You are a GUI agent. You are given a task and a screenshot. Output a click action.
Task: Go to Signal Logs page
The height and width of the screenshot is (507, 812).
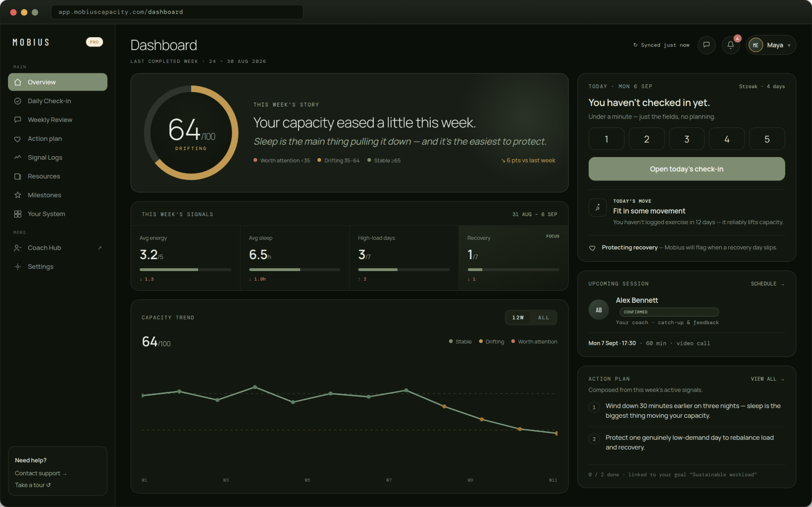(x=57, y=158)
